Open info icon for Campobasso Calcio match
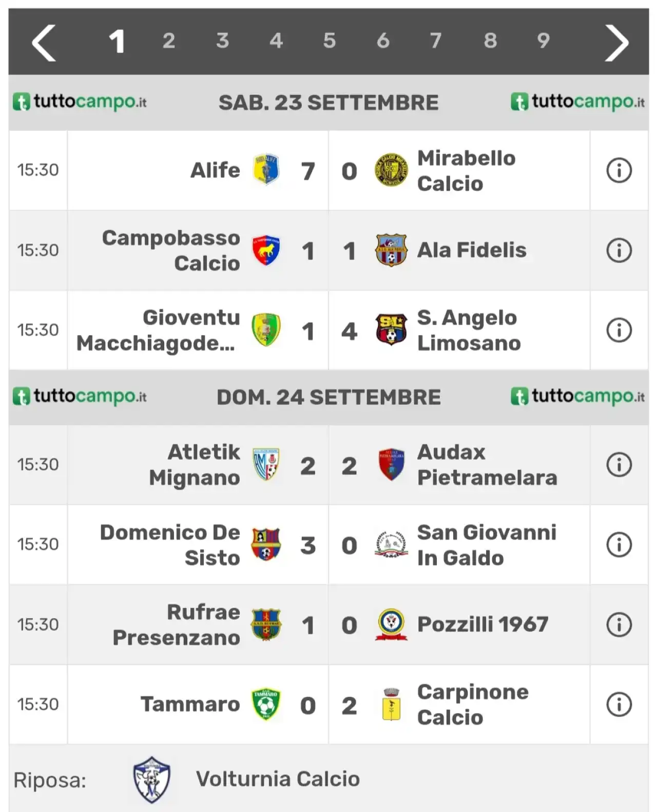 pos(619,251)
